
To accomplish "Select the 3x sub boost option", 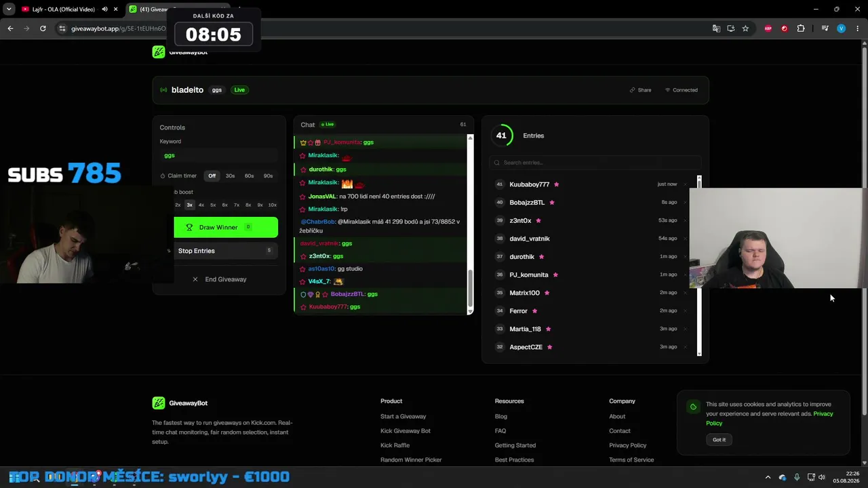I will pyautogui.click(x=190, y=205).
